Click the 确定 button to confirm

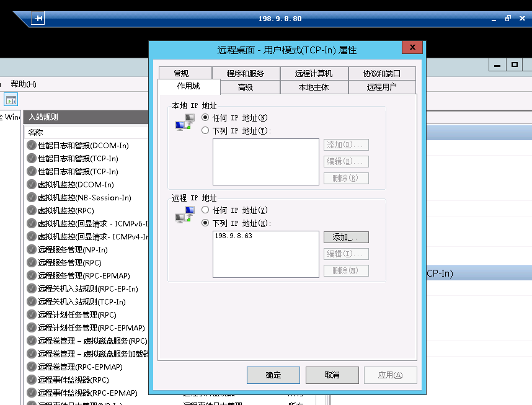pos(273,375)
